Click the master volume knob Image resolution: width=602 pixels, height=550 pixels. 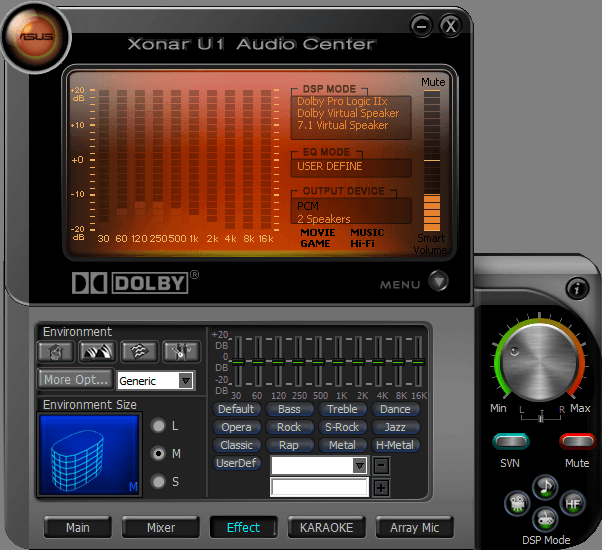(x=539, y=362)
